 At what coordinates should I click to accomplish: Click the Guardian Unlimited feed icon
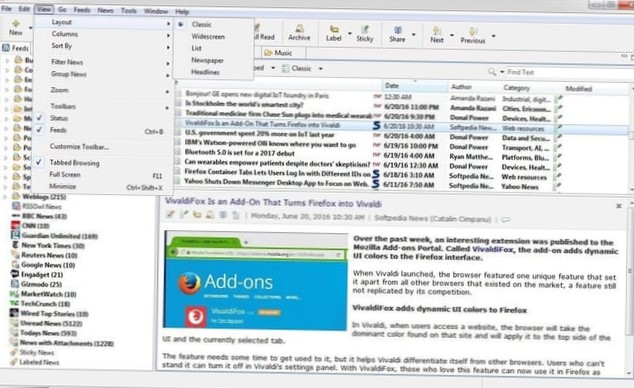[15, 235]
